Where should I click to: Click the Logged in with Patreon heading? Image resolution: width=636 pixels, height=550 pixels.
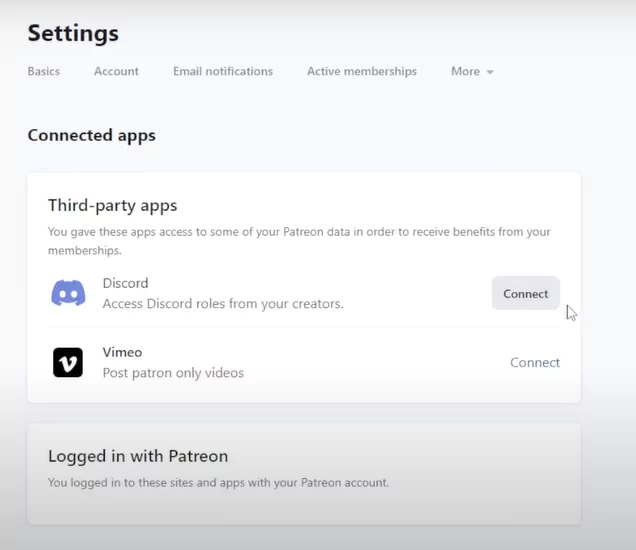point(138,456)
